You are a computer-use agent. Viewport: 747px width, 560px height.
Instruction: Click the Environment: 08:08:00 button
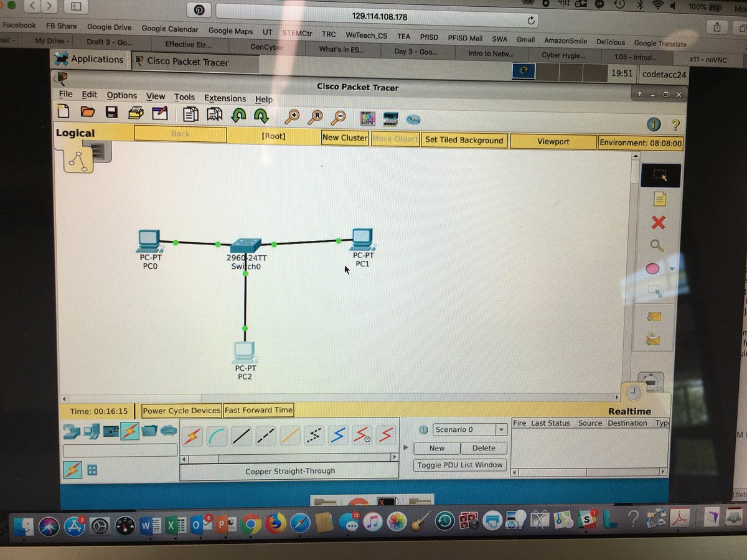tap(641, 142)
